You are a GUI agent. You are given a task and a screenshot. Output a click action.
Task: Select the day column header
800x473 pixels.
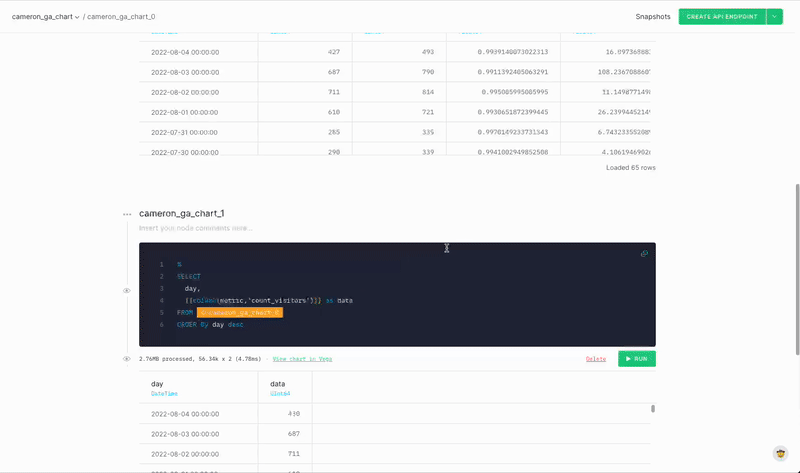157,384
